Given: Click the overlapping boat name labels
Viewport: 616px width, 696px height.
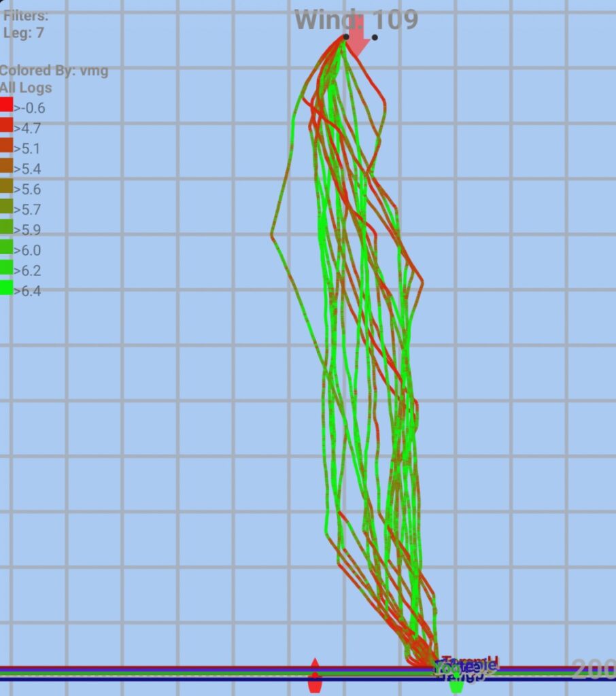Looking at the screenshot, I should tap(466, 669).
